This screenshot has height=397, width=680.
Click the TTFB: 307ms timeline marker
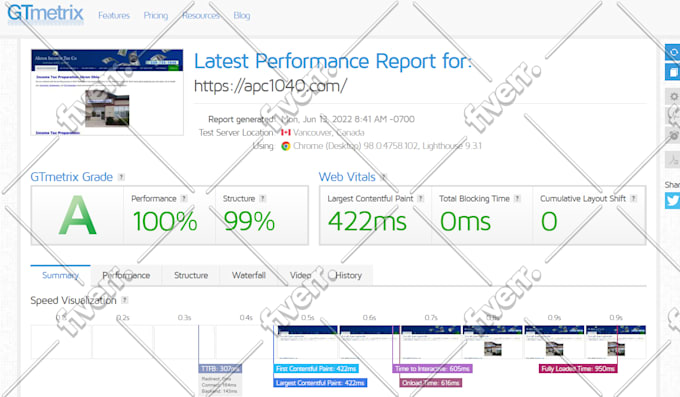tap(220, 369)
